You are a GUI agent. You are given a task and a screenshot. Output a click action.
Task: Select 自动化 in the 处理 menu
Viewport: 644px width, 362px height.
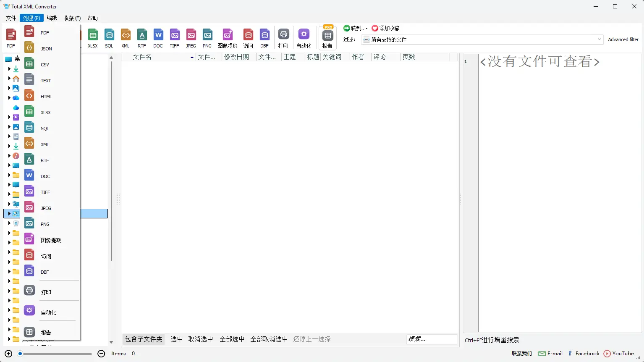50,312
